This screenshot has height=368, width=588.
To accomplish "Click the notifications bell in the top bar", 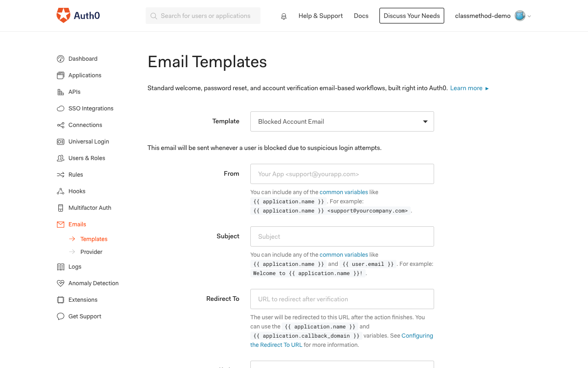I will [x=283, y=16].
